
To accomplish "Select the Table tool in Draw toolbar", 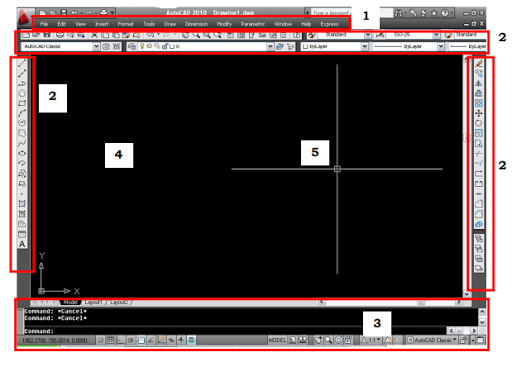I will point(22,234).
